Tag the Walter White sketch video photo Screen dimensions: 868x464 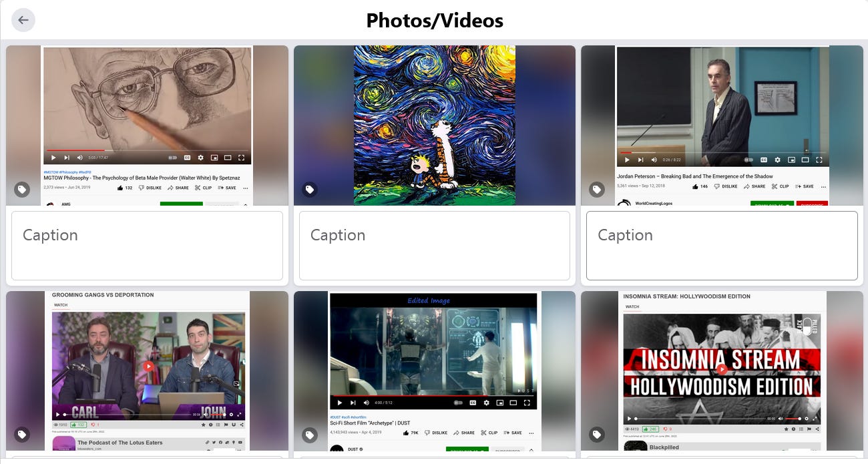(x=22, y=190)
